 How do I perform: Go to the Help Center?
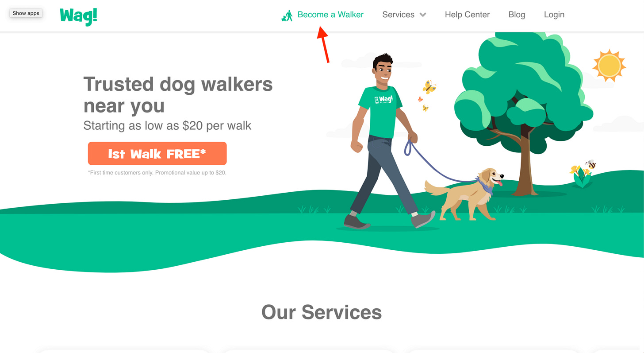(x=467, y=15)
